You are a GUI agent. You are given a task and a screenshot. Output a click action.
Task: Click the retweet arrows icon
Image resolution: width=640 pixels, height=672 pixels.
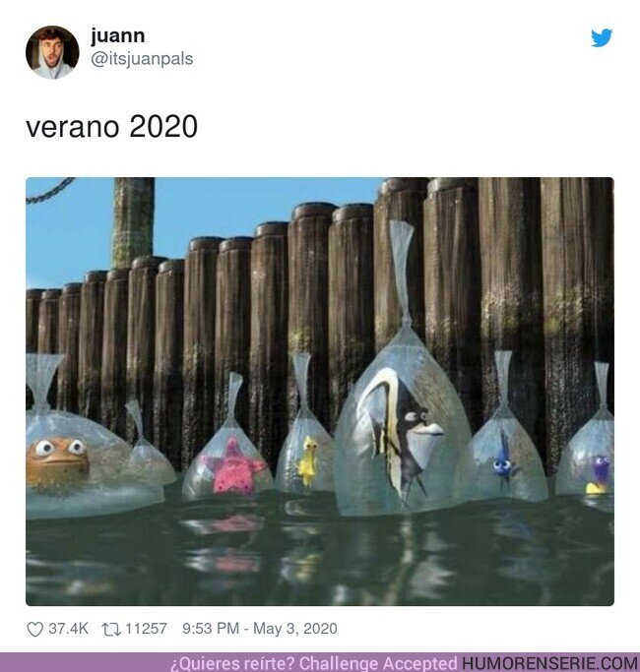click(x=110, y=629)
